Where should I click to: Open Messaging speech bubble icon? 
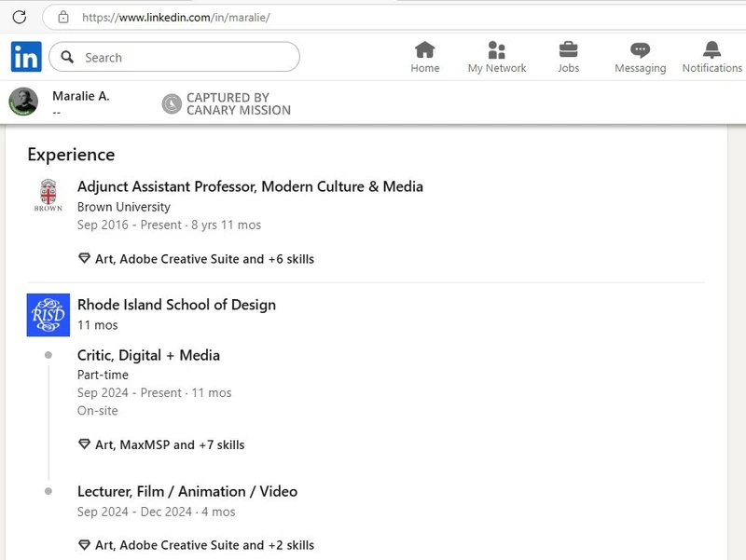pos(640,50)
